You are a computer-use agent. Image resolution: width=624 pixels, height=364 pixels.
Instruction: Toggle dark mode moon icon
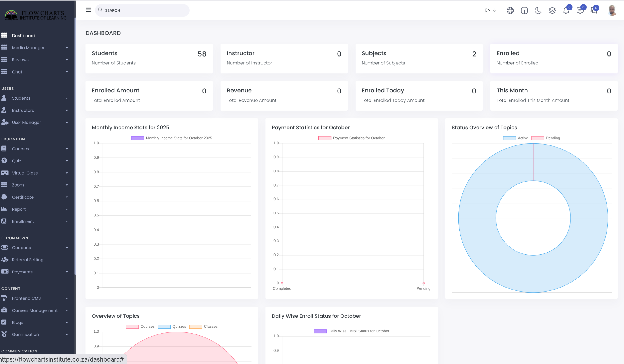[x=538, y=10]
